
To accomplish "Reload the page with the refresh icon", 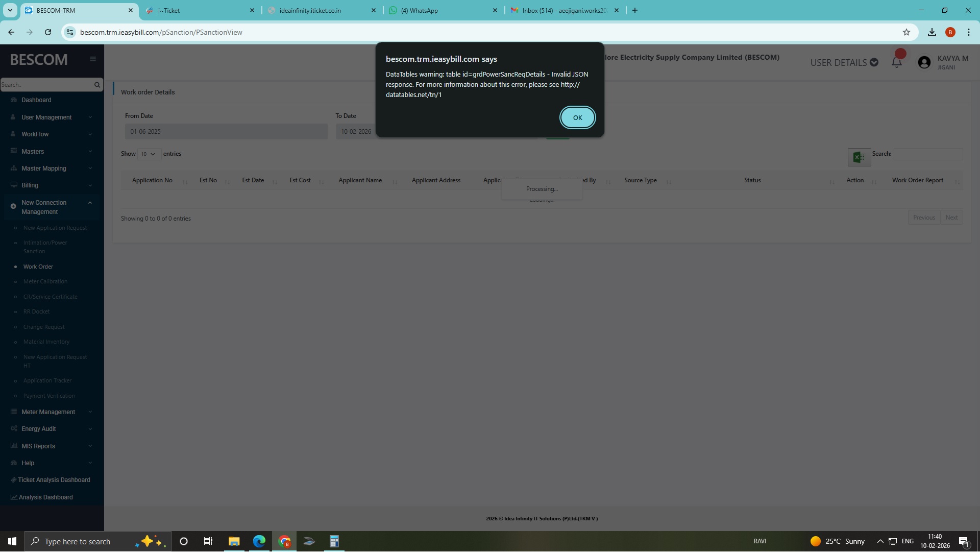I will (48, 32).
